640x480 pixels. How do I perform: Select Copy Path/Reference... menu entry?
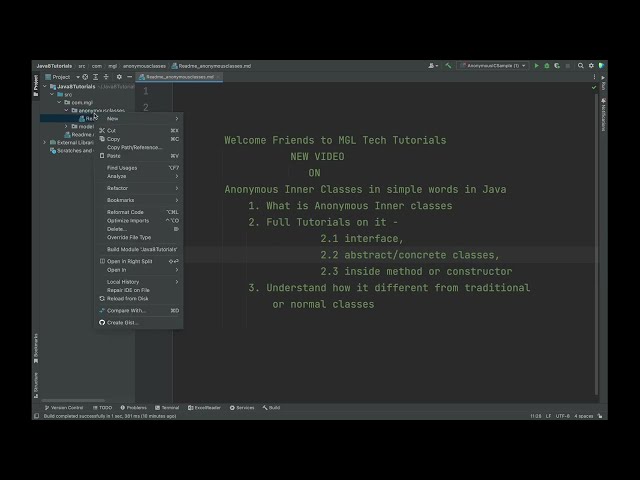pos(139,147)
